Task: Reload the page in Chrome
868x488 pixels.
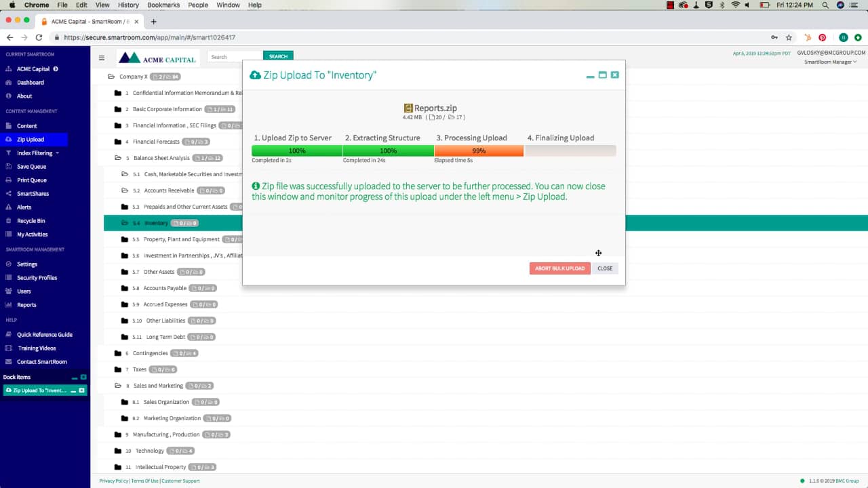Action: pos(39,38)
